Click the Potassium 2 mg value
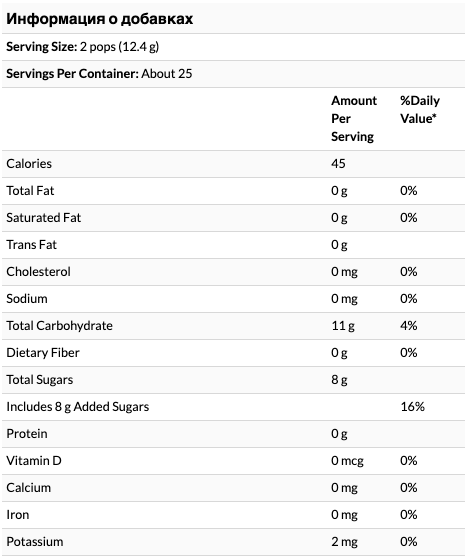 (x=344, y=542)
